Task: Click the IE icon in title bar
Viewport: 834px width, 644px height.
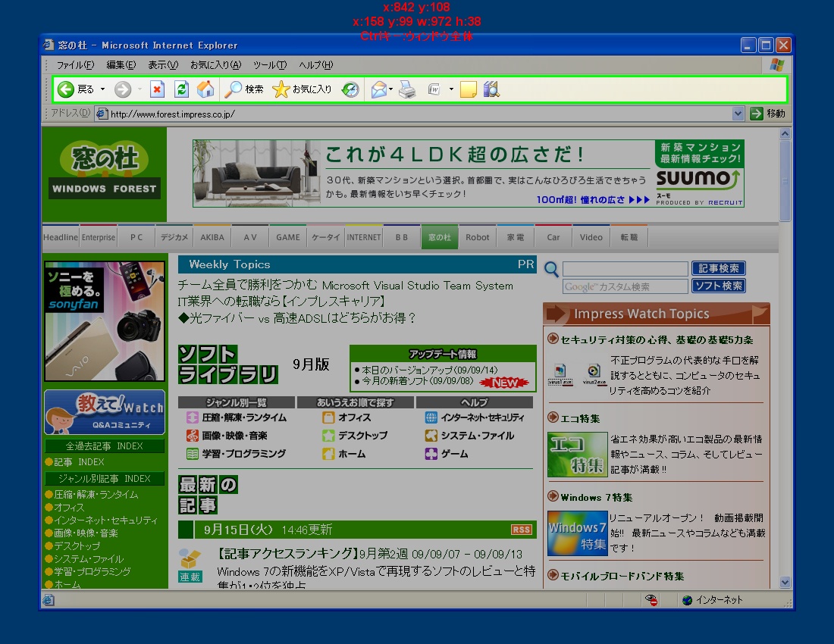Action: point(49,45)
